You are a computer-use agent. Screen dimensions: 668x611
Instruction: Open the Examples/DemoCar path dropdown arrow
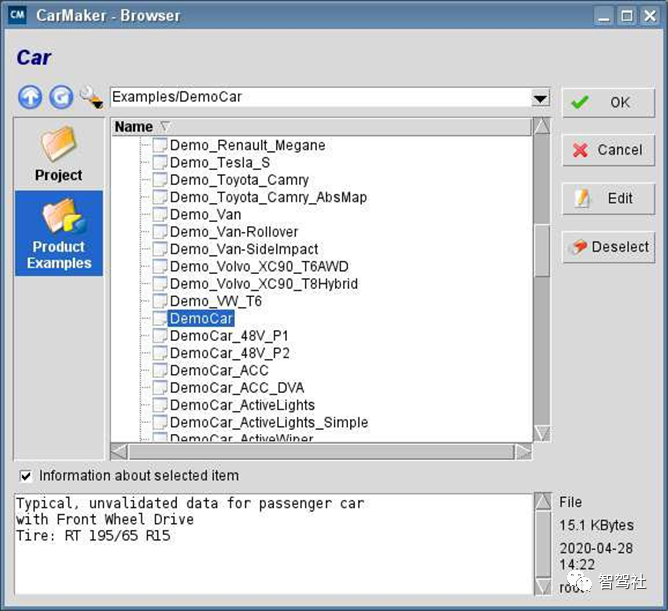click(540, 99)
